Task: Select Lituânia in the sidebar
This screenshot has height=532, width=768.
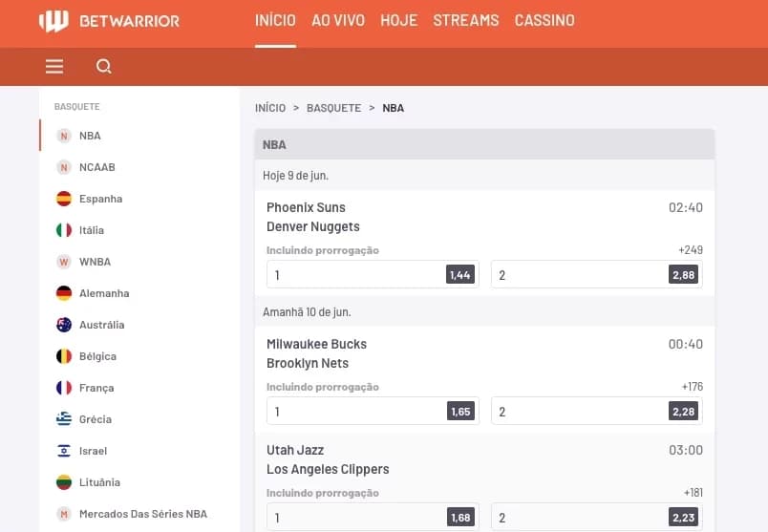Action: point(100,482)
